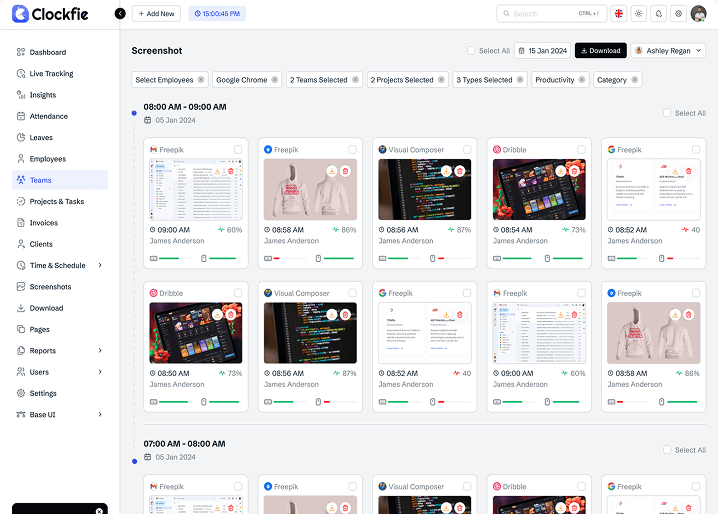Open the language flag selector
Screen dimensions: 718x514
pyautogui.click(x=619, y=14)
